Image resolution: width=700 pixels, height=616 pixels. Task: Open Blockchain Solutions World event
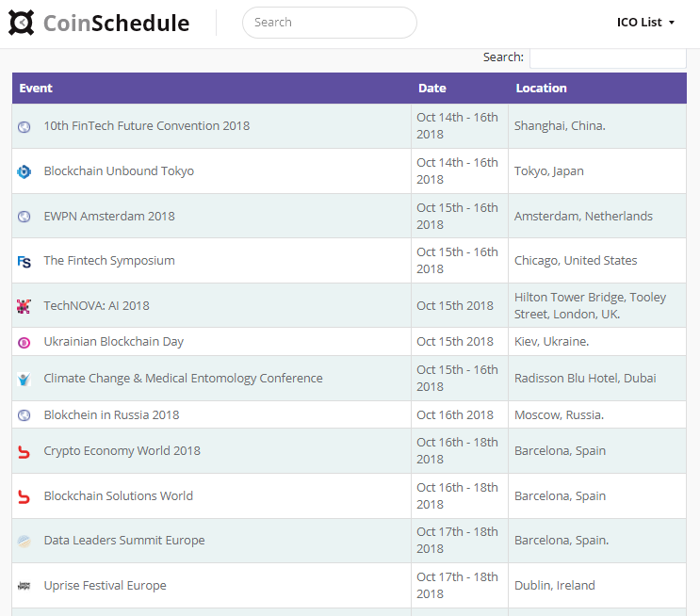point(119,496)
